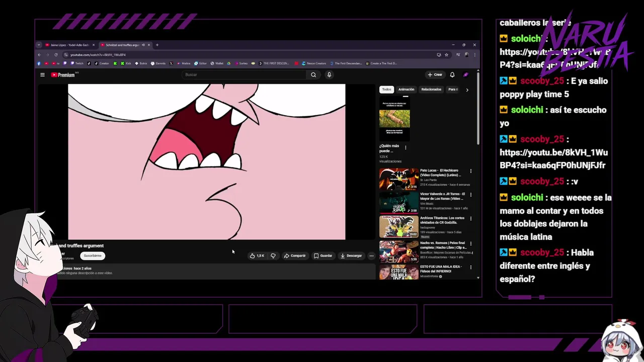Open ¿Quién más puede short thumbnail
The height and width of the screenshot is (362, 644).
point(394,119)
